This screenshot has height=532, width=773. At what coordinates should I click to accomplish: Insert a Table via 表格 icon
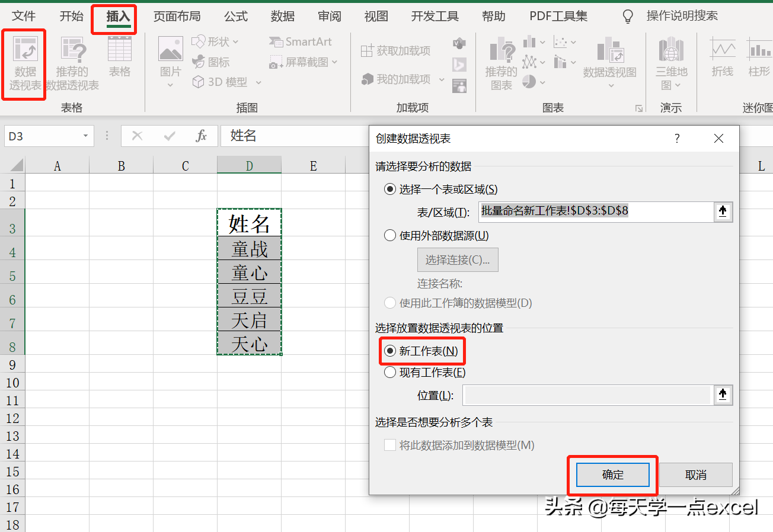click(120, 57)
